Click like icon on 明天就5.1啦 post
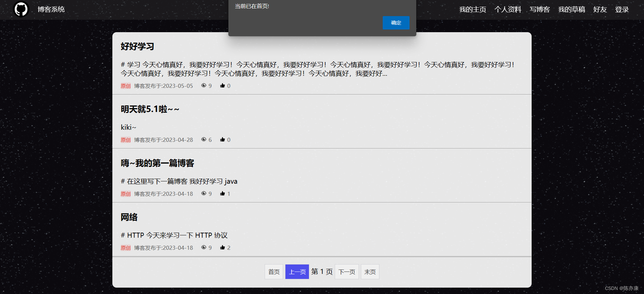Image resolution: width=644 pixels, height=294 pixels. (222, 139)
